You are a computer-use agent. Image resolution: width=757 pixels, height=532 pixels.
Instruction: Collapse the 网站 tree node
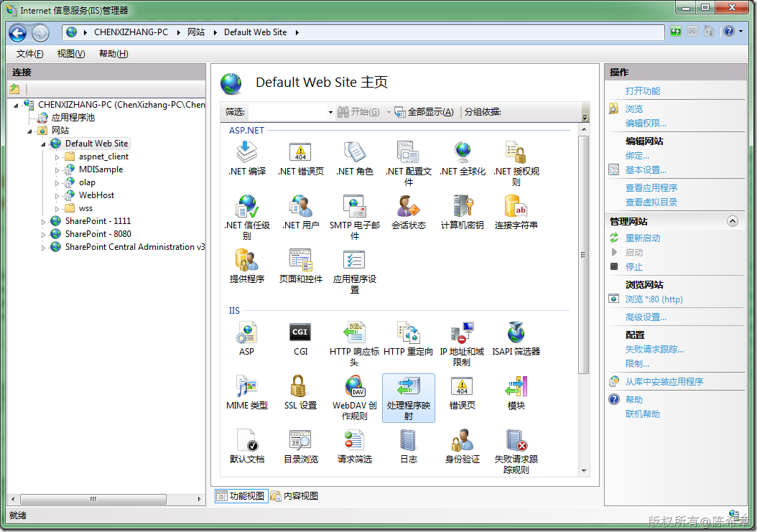pyautogui.click(x=30, y=131)
